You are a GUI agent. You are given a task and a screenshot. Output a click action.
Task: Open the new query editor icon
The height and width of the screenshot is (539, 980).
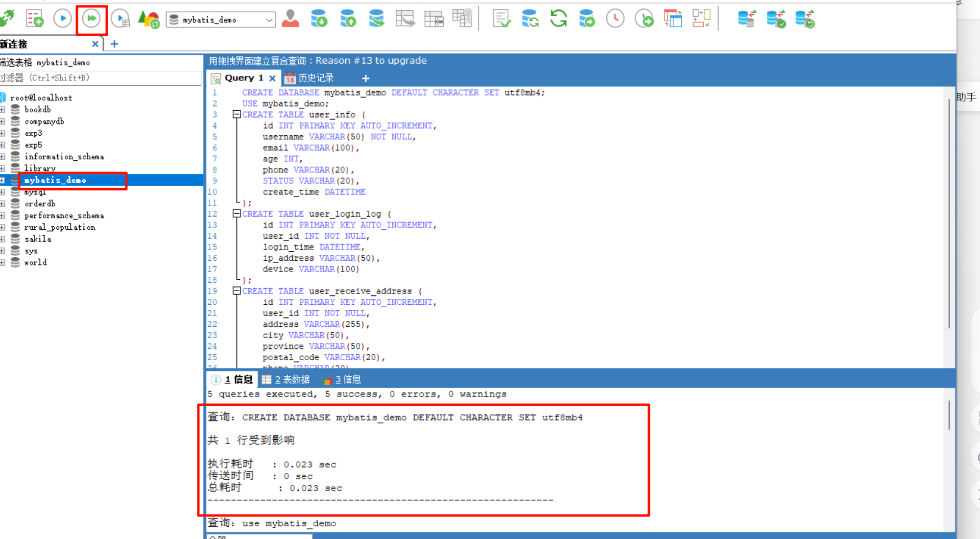[35, 19]
